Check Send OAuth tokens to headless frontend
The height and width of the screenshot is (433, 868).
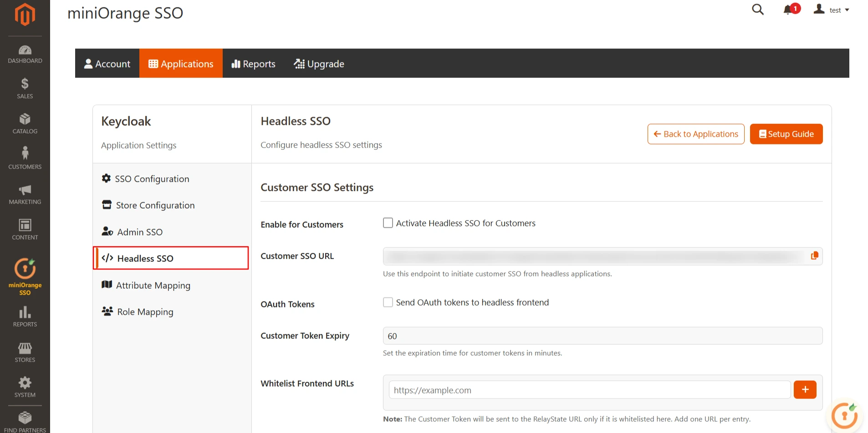(x=388, y=302)
